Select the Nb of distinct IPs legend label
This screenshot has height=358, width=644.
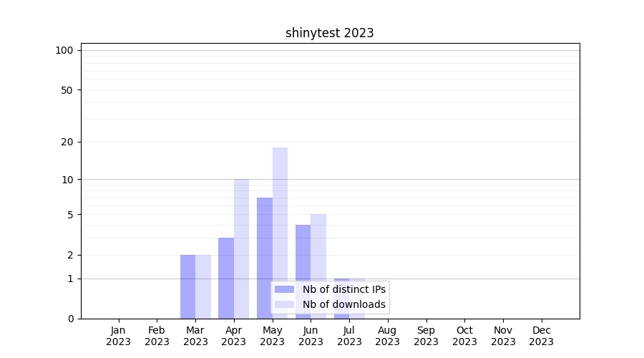click(x=343, y=289)
